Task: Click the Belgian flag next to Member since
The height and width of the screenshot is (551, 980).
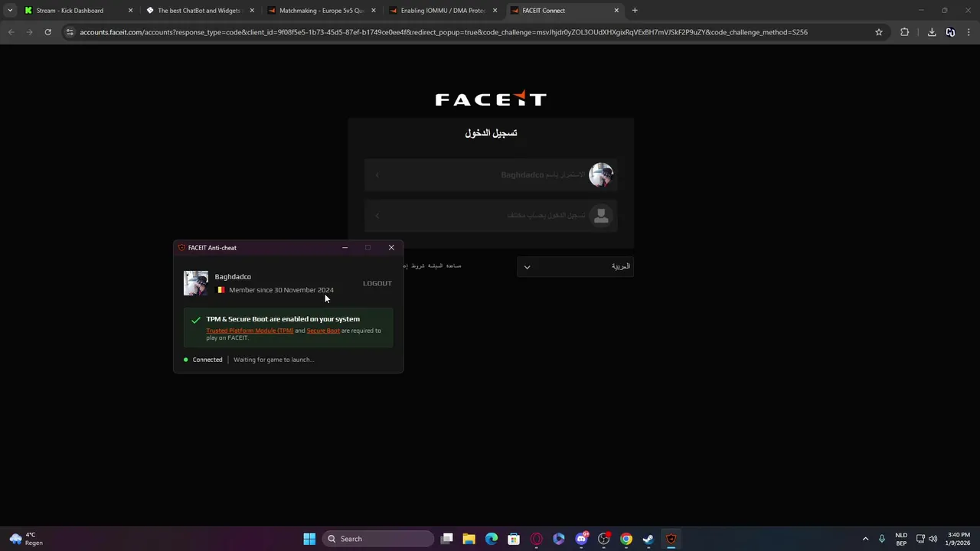Action: click(221, 290)
